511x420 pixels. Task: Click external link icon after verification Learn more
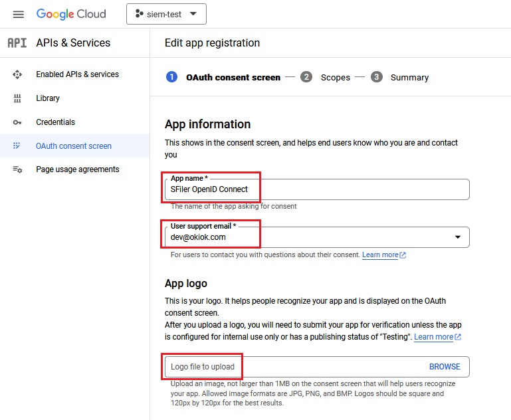tap(458, 337)
